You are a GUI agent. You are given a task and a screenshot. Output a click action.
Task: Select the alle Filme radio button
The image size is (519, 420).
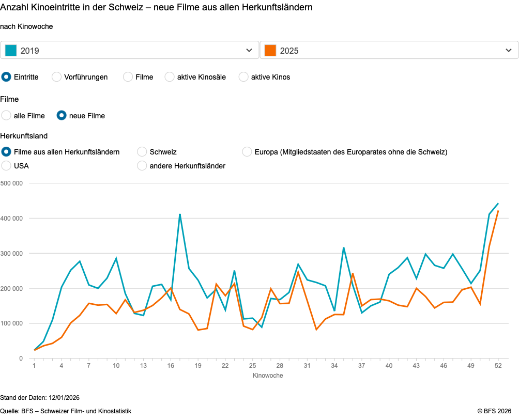(6, 116)
